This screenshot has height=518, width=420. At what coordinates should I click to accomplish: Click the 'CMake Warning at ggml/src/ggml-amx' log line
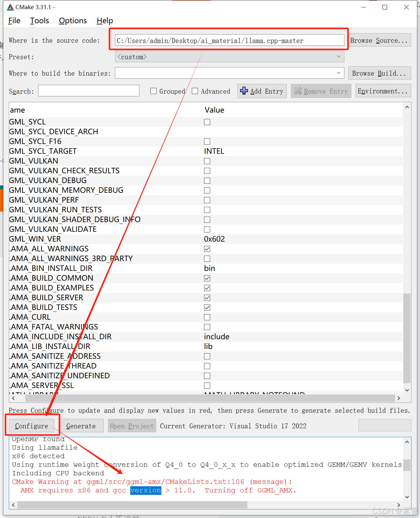pyautogui.click(x=152, y=482)
